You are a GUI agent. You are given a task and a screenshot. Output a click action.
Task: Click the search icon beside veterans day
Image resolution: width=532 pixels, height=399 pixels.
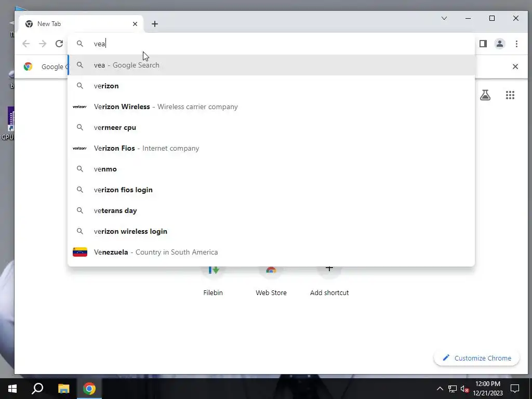coord(79,210)
